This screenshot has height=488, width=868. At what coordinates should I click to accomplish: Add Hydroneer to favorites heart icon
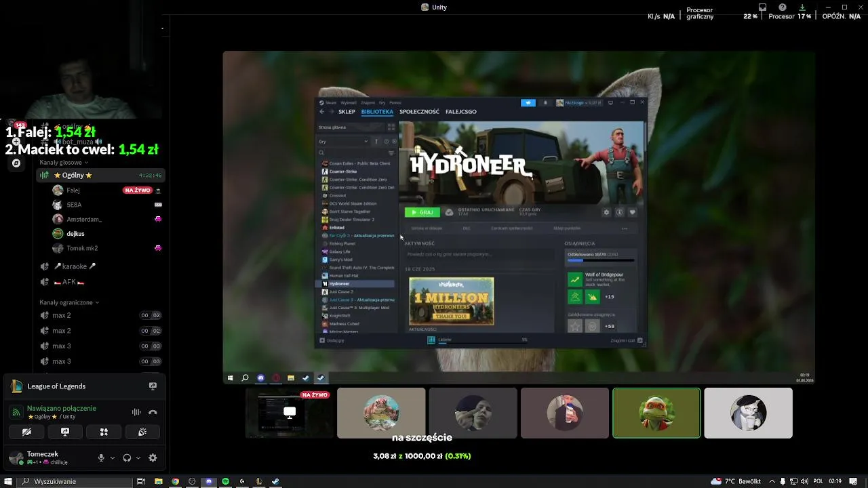tap(632, 212)
